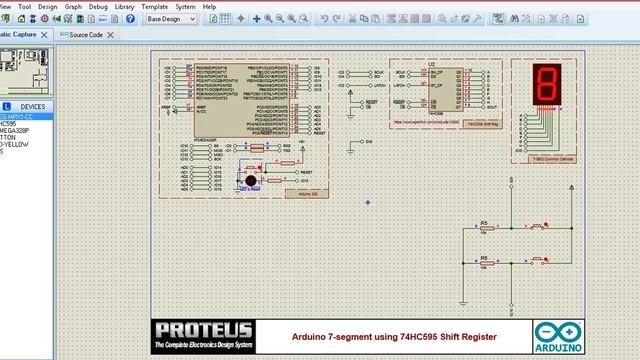Click the Zoom to area icon
This screenshot has width=640, height=360.
304,19
